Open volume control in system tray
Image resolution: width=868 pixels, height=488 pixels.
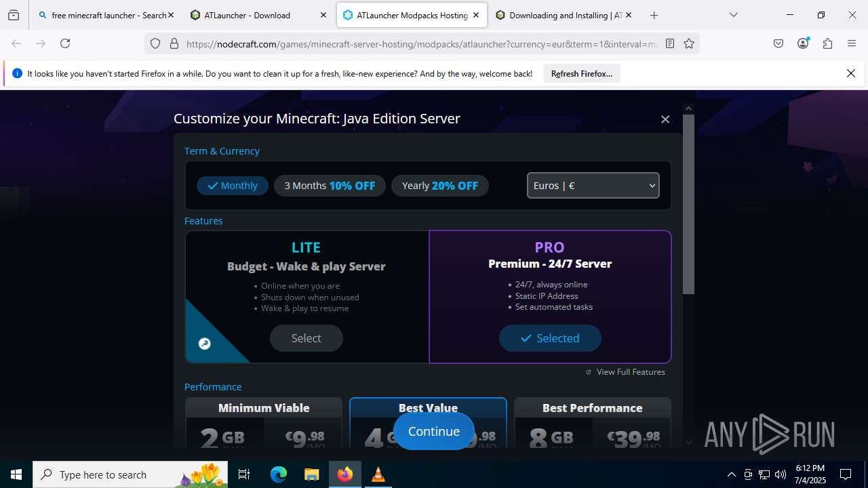tap(781, 474)
